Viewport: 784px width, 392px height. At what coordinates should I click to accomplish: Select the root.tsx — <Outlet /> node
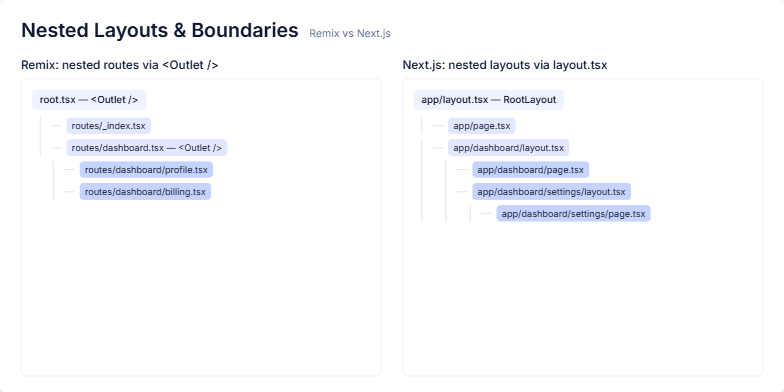89,100
